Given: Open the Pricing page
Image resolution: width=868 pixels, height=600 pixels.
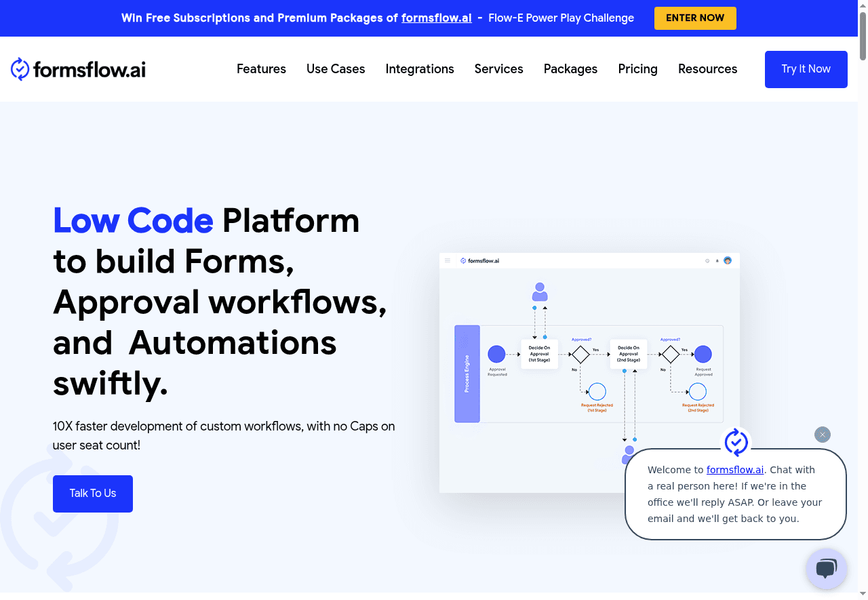Looking at the screenshot, I should [637, 69].
